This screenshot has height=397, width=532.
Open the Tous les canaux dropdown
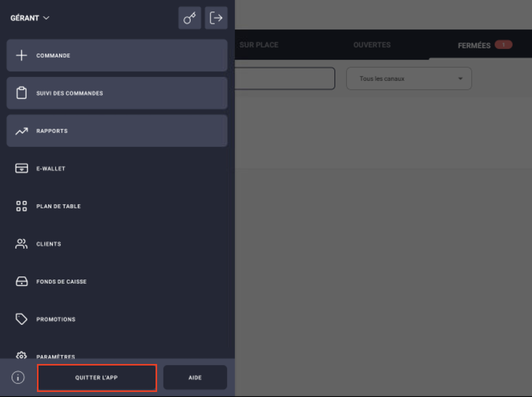point(409,78)
